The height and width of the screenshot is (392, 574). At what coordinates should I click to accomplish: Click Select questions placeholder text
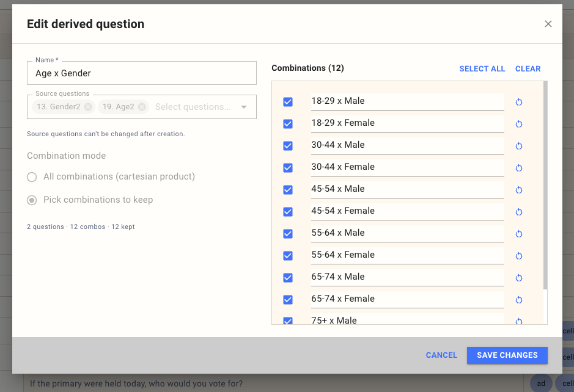point(193,107)
